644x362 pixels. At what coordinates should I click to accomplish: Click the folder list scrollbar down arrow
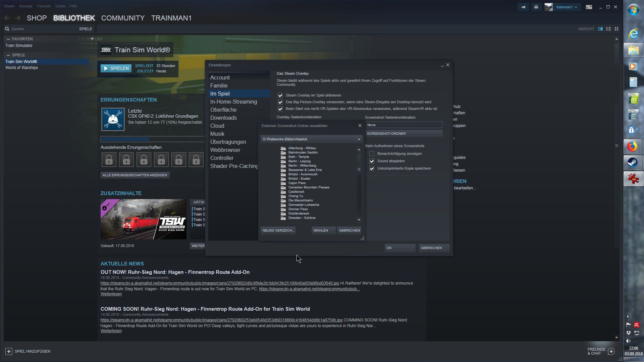pyautogui.click(x=359, y=220)
